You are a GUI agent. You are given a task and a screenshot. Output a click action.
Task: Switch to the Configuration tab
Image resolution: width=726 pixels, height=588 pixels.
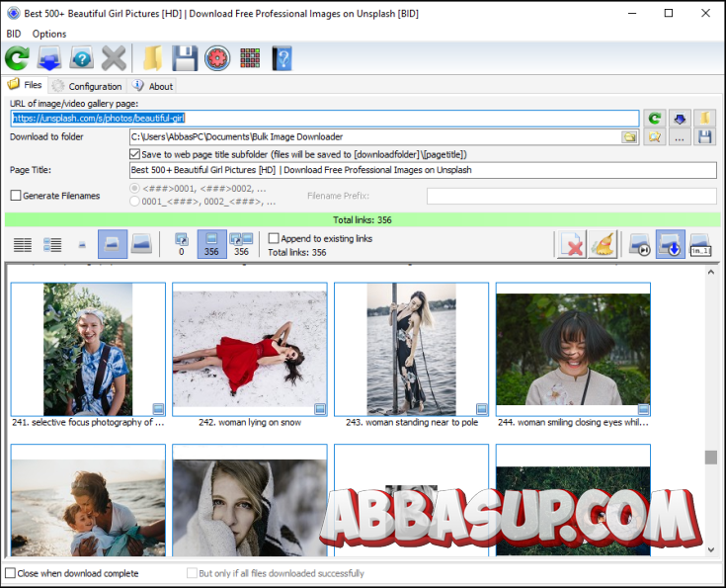click(x=87, y=86)
